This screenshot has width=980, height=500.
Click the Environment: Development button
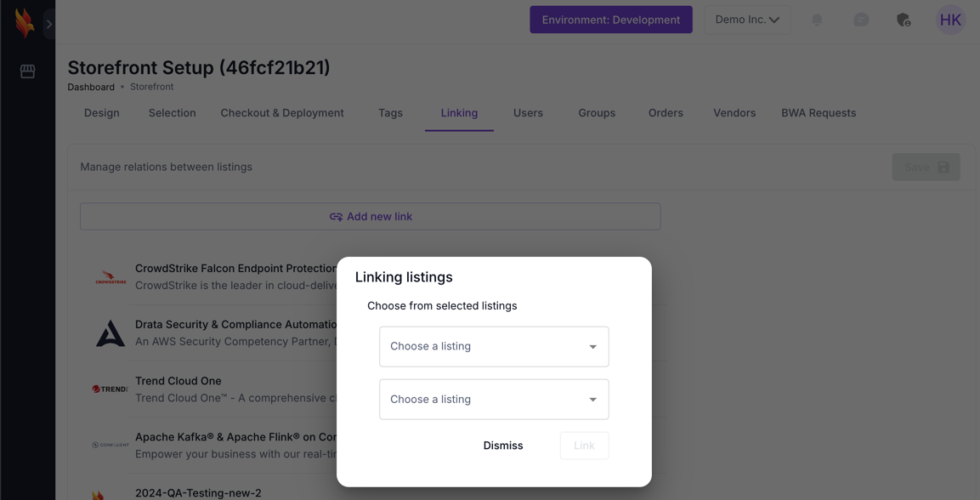point(610,20)
